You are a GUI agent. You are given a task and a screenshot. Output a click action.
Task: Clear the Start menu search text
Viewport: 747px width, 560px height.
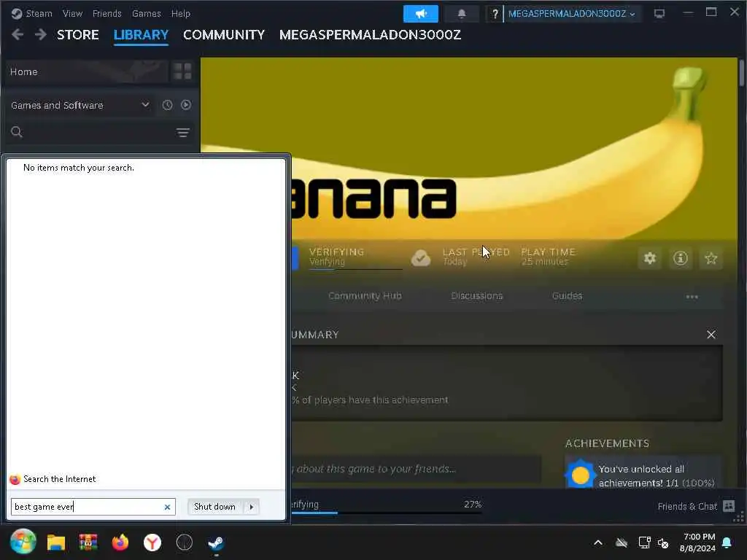(167, 507)
